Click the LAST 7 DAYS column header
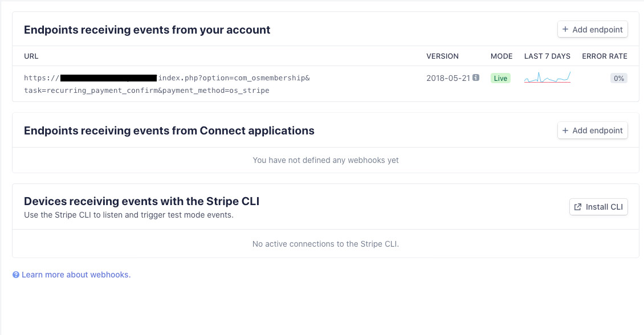Viewport: 644px width, 335px height. pyautogui.click(x=547, y=56)
